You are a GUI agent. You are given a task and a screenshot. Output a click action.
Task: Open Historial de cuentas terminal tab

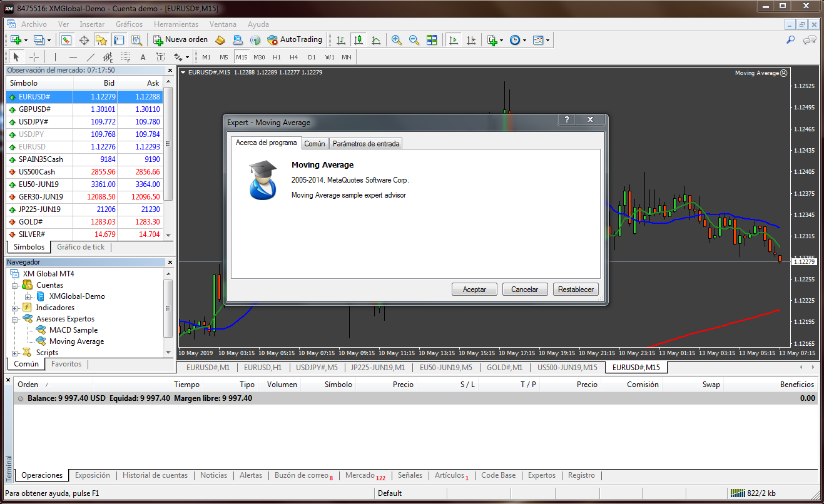click(155, 475)
